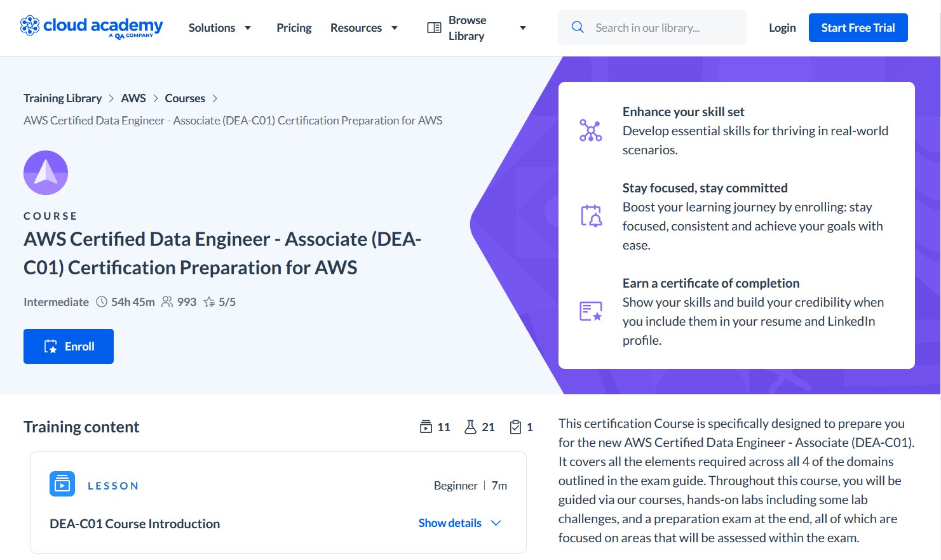Open the Browse Library dropdown arrow
Viewport: 941px width, 560px height.
522,27
